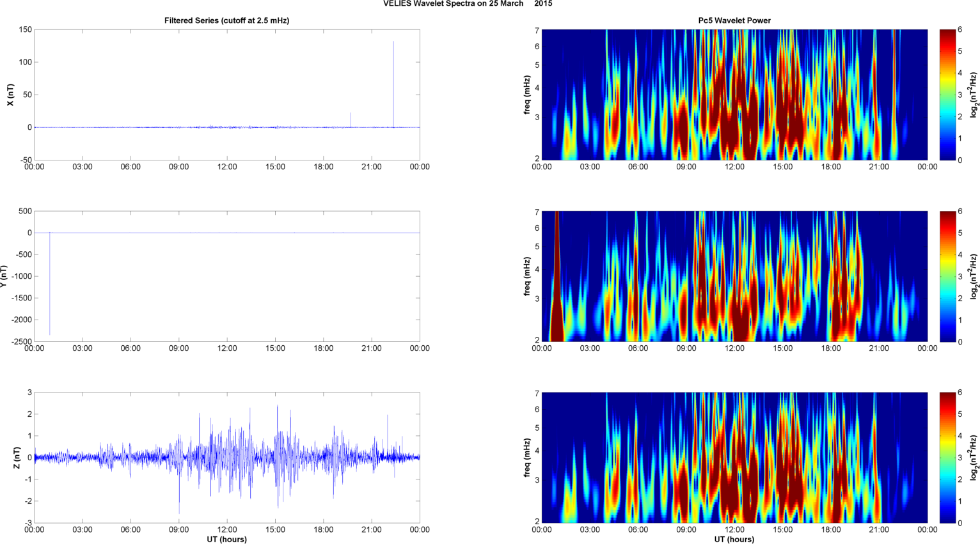Click the large negative spike in Y series plot

pyautogui.click(x=50, y=283)
